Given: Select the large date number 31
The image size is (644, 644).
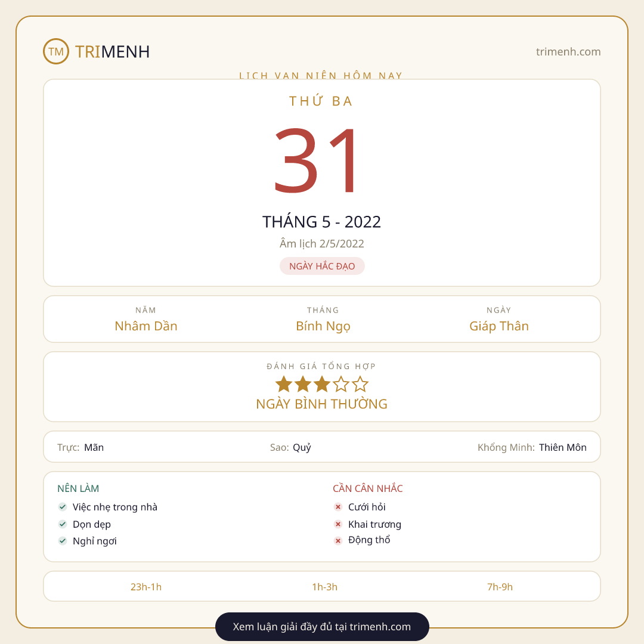Looking at the screenshot, I should coord(315,160).
